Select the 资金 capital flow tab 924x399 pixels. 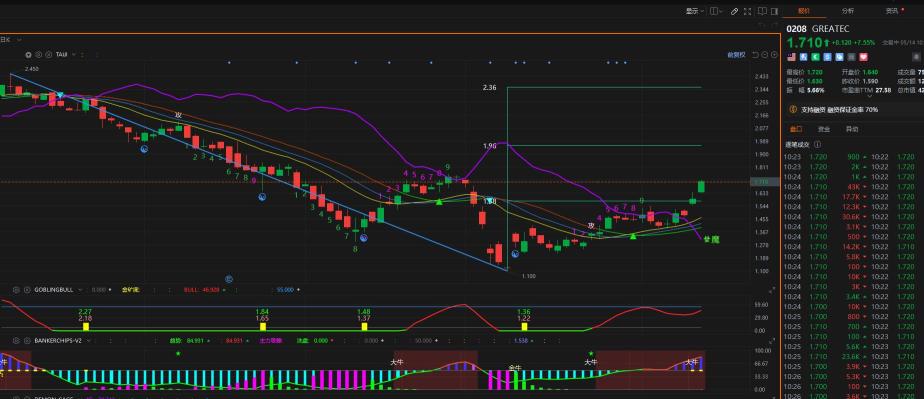coord(824,128)
